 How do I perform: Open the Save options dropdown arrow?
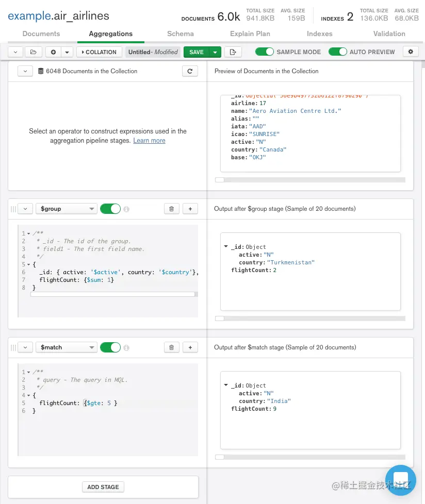pyautogui.click(x=215, y=52)
